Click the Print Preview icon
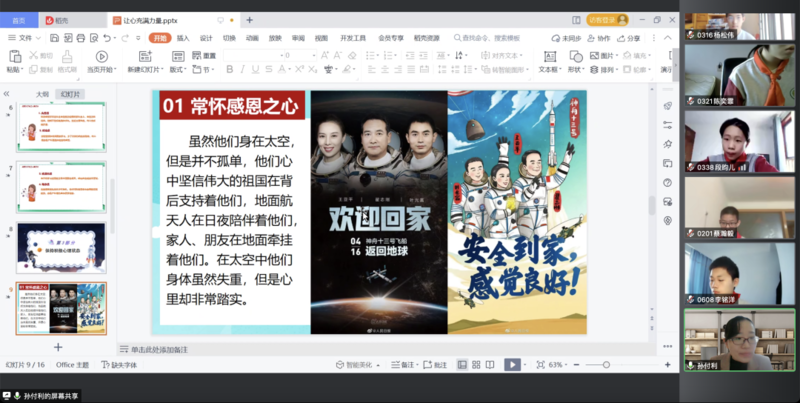800x403 pixels. pyautogui.click(x=94, y=38)
